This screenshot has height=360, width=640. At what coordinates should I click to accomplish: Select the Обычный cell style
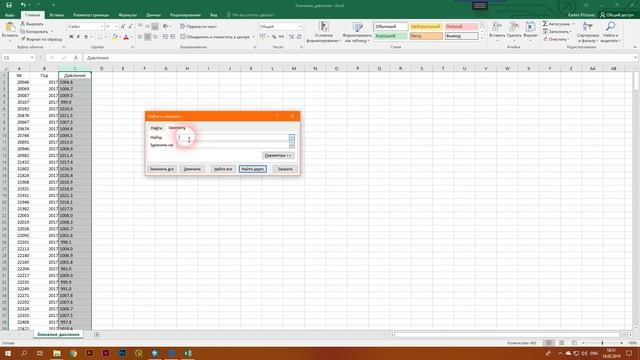pyautogui.click(x=391, y=27)
